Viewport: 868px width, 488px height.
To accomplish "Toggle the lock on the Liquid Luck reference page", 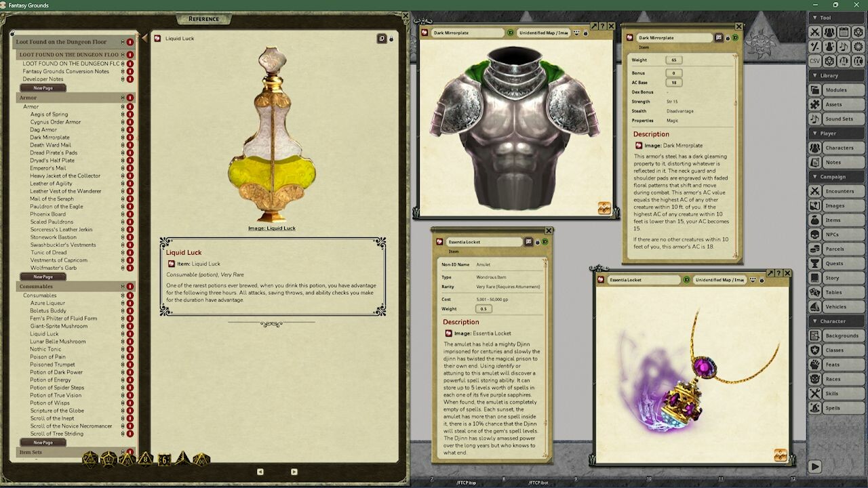I will click(x=391, y=38).
